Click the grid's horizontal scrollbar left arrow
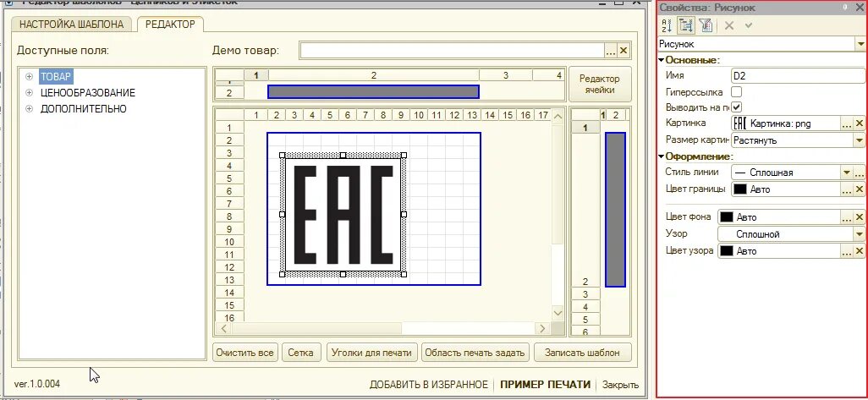Image resolution: width=868 pixels, height=400 pixels. click(223, 329)
